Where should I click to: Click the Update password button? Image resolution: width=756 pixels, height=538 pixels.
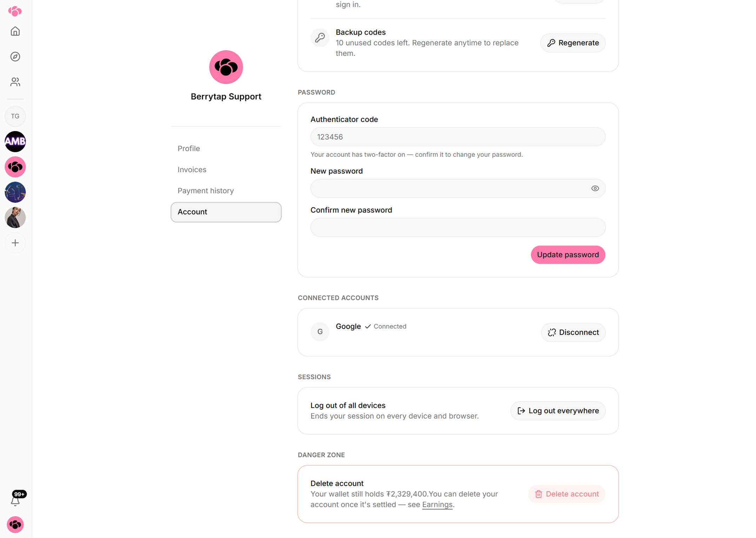pyautogui.click(x=568, y=255)
